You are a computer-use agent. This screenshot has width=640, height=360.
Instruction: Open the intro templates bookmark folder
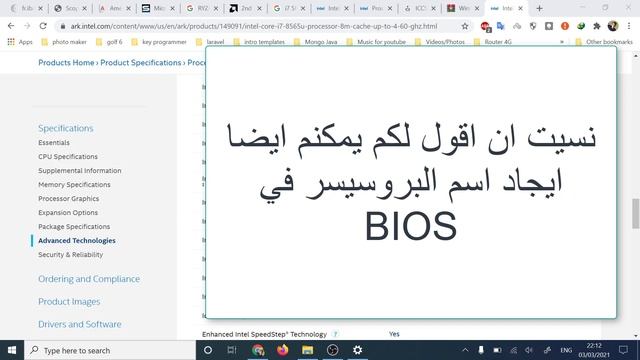(x=259, y=42)
